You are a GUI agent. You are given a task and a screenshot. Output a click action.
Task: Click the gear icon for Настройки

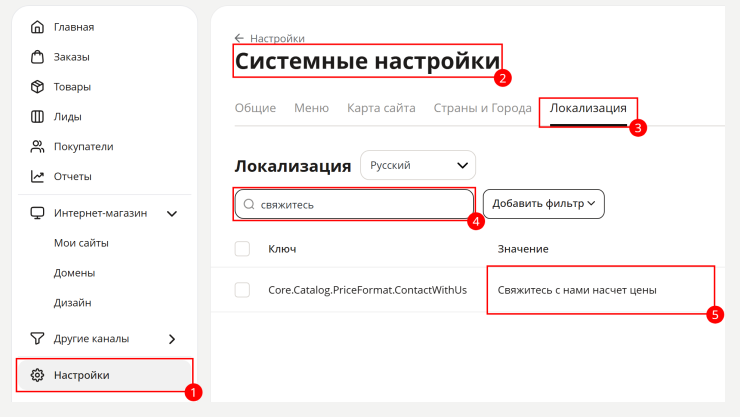(37, 375)
